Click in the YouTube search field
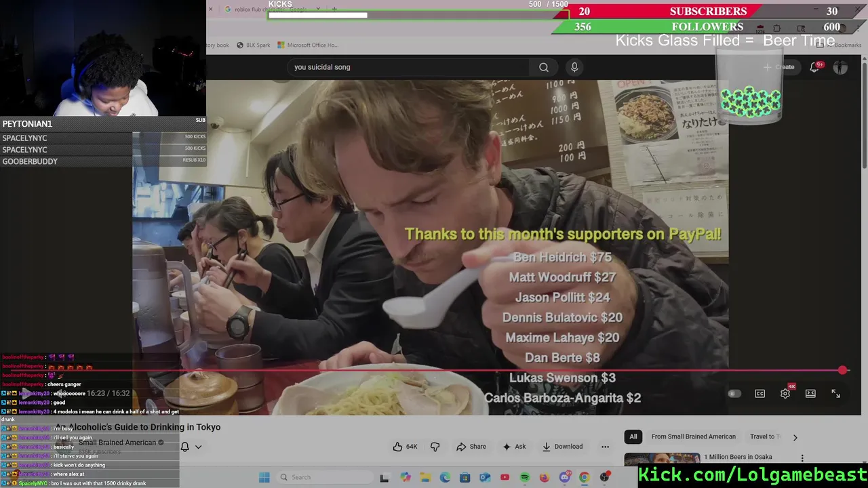This screenshot has width=868, height=488. point(408,67)
